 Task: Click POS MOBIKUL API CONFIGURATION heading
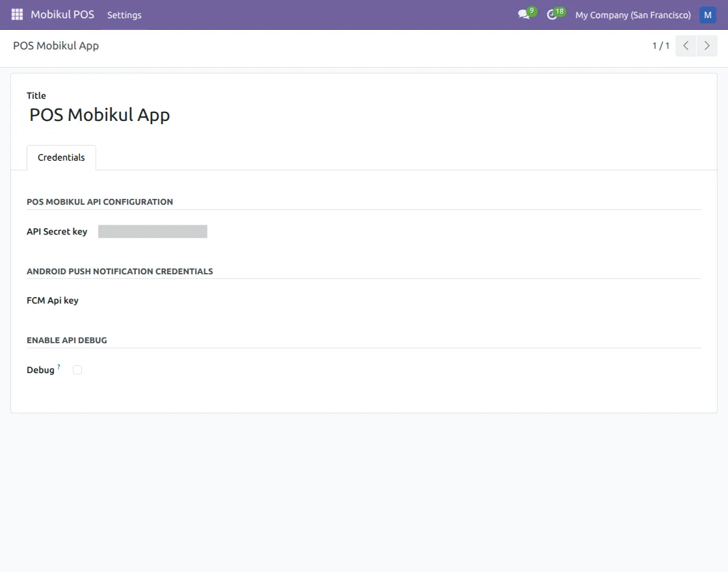coord(100,202)
